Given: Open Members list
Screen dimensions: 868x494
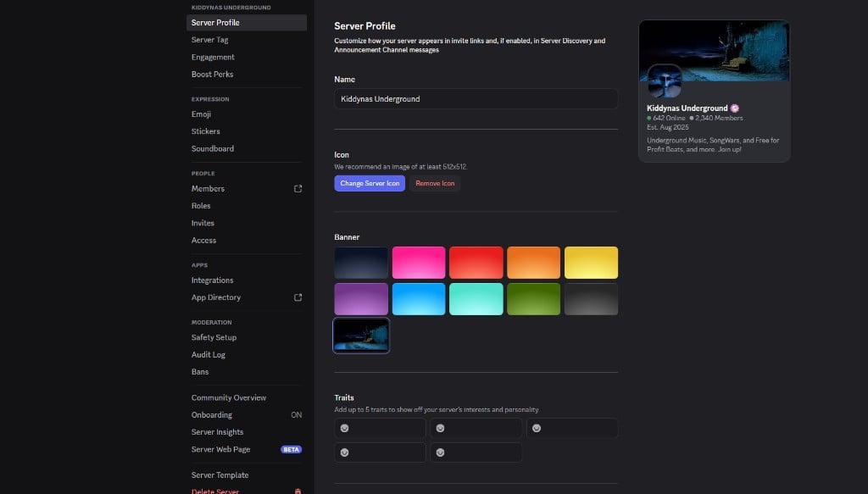Looking at the screenshot, I should pyautogui.click(x=208, y=189).
